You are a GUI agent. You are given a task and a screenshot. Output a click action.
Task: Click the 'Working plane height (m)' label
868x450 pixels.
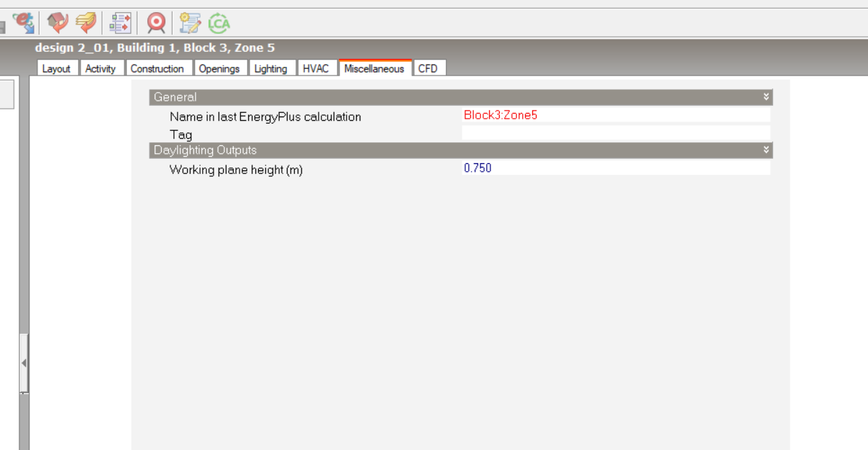pos(236,170)
